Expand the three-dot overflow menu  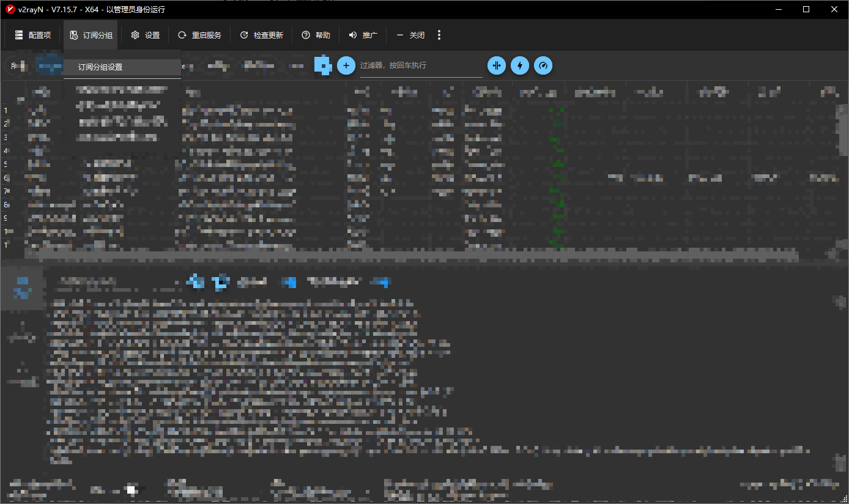click(x=439, y=35)
